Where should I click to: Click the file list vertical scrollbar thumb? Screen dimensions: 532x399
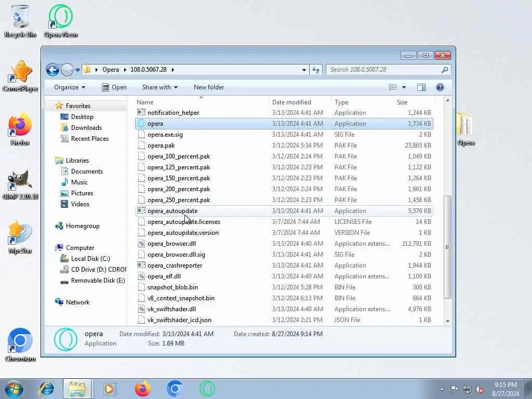(x=448, y=247)
